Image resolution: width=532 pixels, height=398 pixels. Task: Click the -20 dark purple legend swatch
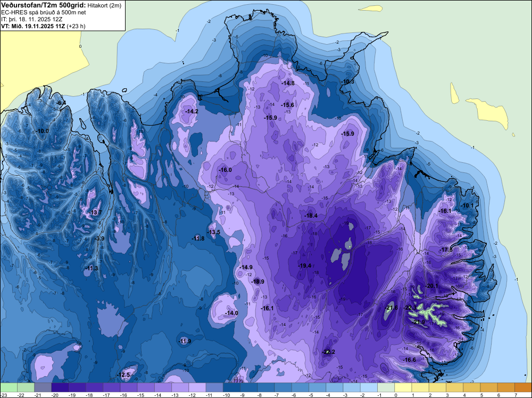(x=60, y=387)
